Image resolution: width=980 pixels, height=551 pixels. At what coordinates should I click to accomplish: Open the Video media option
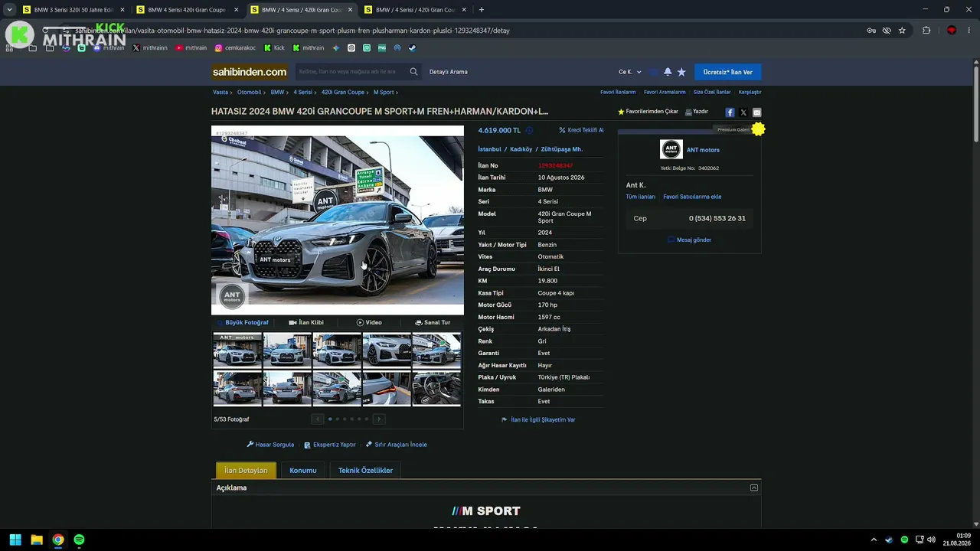click(369, 323)
